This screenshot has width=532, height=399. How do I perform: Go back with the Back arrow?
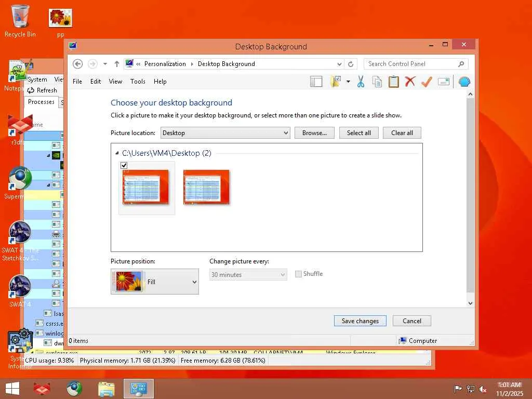click(78, 64)
